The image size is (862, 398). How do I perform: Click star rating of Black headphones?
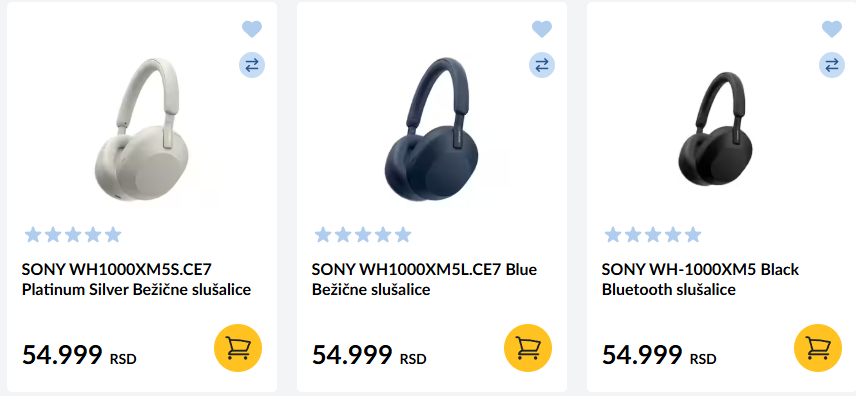[653, 235]
